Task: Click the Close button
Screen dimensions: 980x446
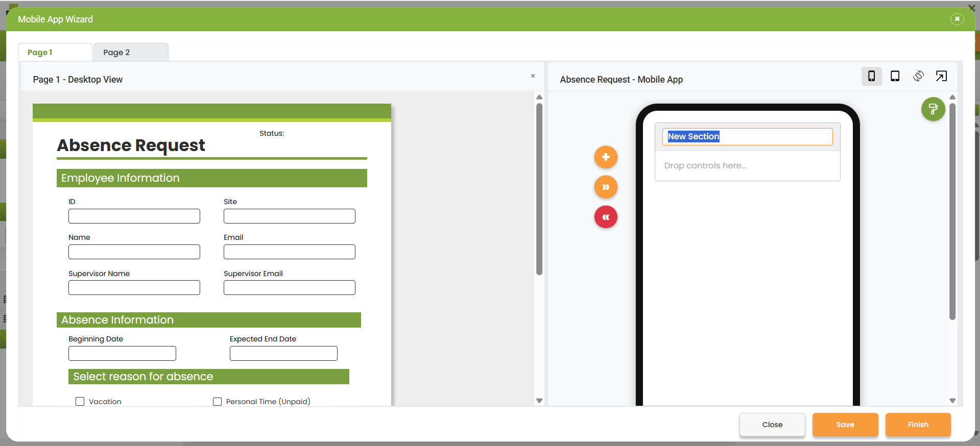Action: [x=772, y=425]
